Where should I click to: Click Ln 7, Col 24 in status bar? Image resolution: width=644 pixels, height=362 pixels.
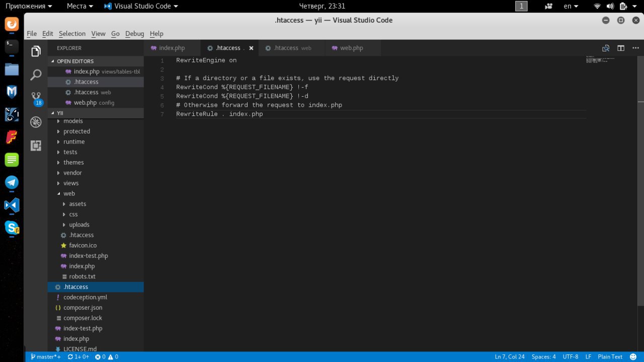tap(510, 356)
